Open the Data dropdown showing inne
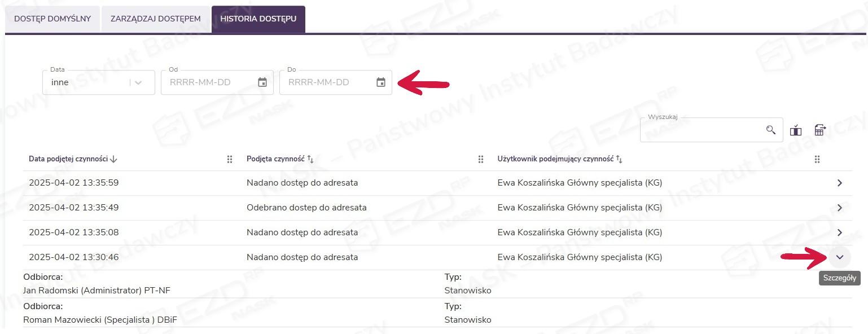Viewport: 868px width, 334px height. 99,82
